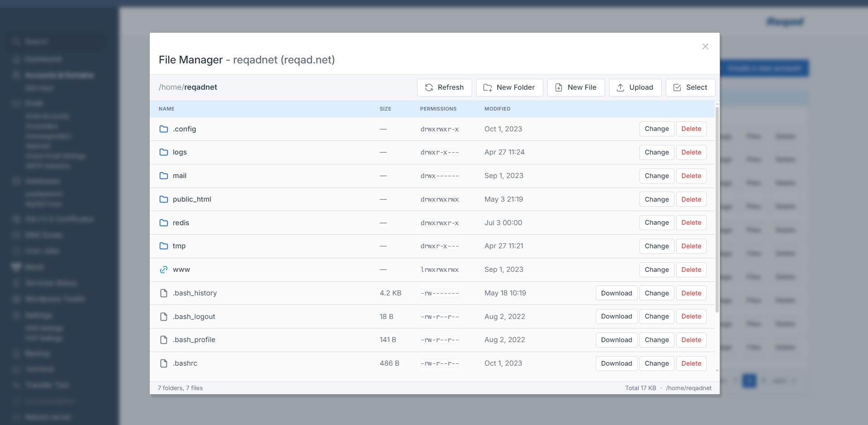Delete the mail folder
This screenshot has width=868, height=425.
(x=691, y=176)
